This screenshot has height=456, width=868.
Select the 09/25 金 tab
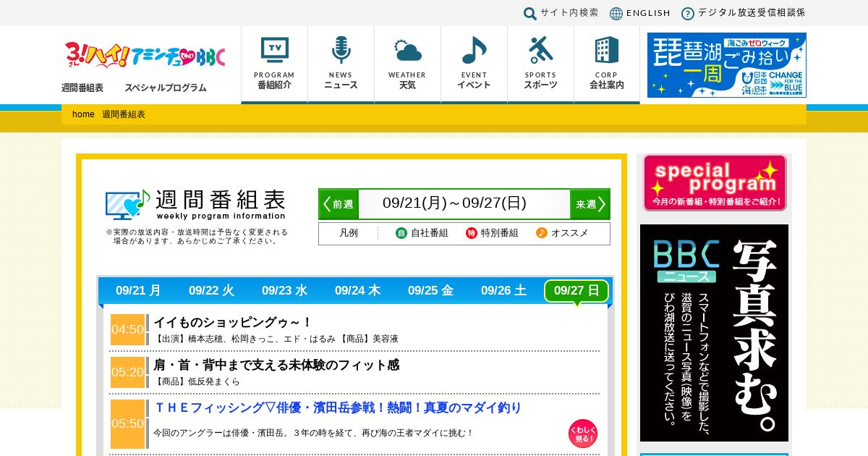coord(430,291)
